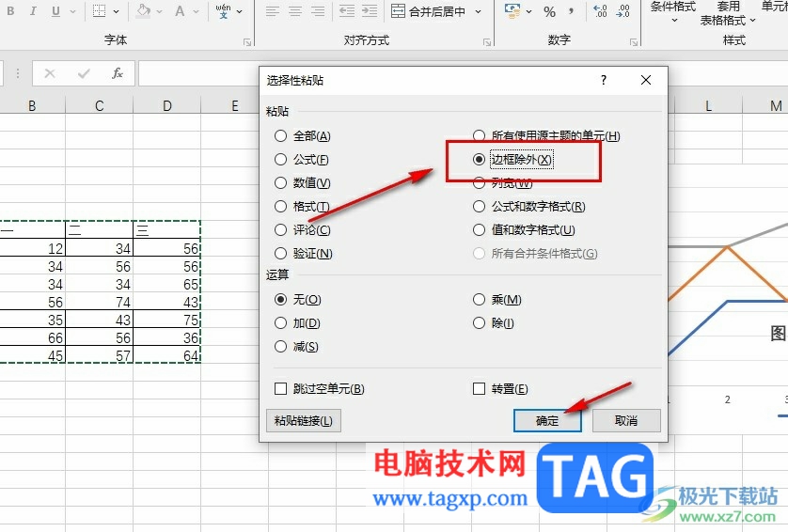Select column C header
The width and height of the screenshot is (788, 532).
(99, 106)
